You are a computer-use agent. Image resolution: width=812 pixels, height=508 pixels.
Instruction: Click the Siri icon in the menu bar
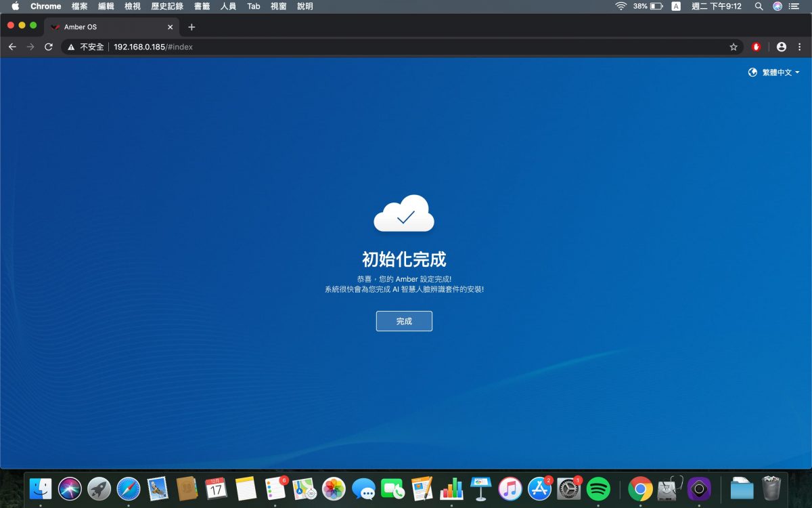[777, 6]
